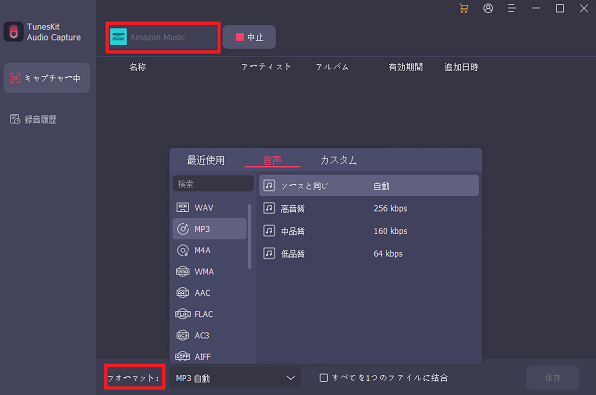Select the M4A format
This screenshot has height=395, width=596.
click(210, 250)
